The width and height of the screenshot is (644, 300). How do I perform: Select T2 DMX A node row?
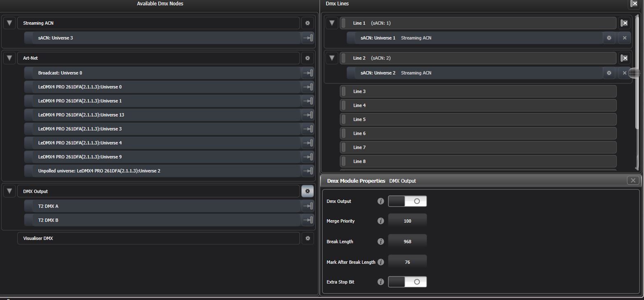click(163, 206)
